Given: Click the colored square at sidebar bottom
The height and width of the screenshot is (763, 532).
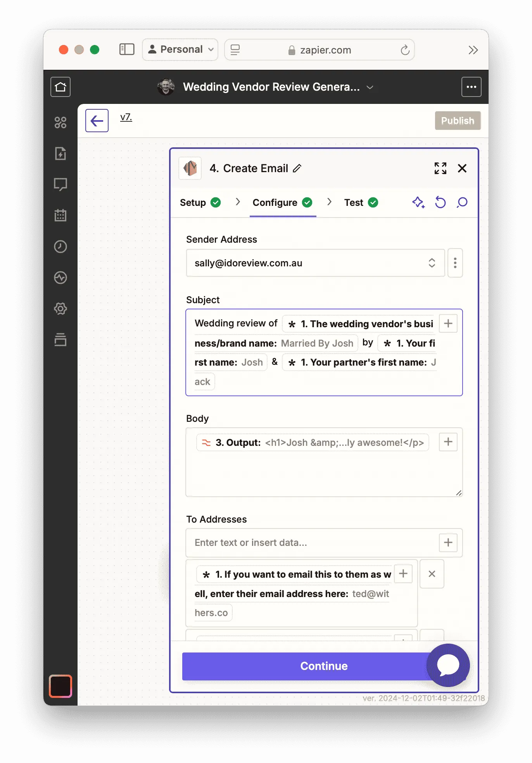Looking at the screenshot, I should 60,686.
